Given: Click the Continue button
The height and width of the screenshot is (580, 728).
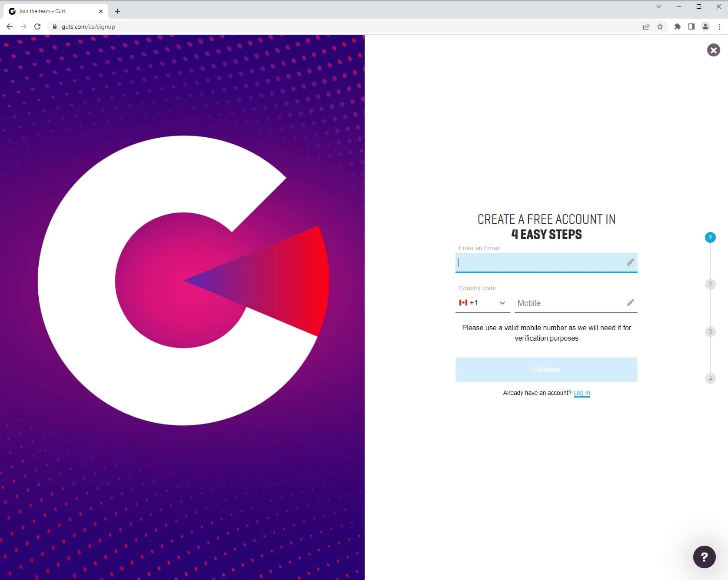Looking at the screenshot, I should point(546,369).
